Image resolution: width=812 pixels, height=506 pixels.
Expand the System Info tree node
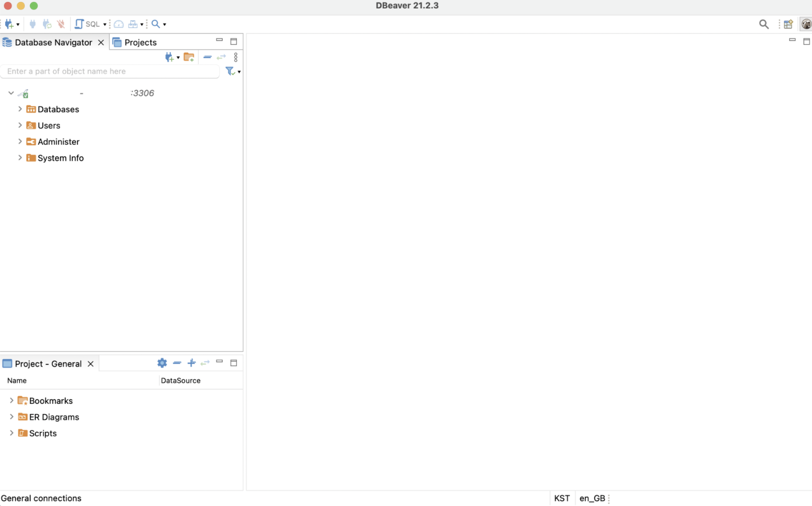tap(20, 158)
